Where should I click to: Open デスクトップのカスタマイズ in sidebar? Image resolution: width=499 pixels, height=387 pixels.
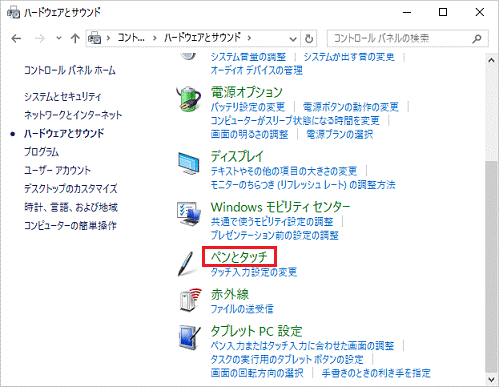coord(71,189)
